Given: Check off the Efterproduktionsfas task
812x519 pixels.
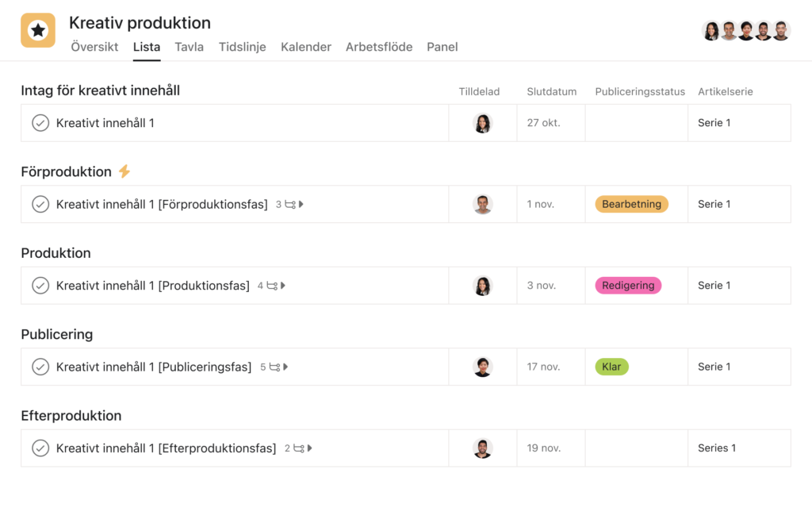Looking at the screenshot, I should point(40,448).
